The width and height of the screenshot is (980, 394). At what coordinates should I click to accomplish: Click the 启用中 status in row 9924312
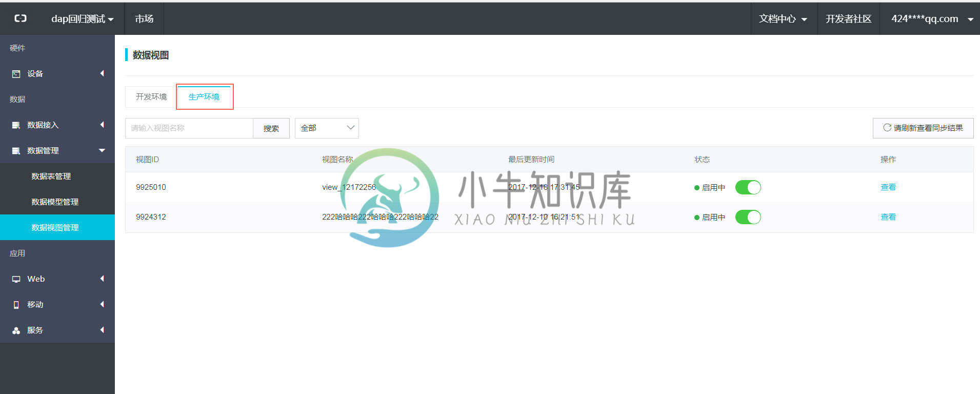pyautogui.click(x=710, y=217)
